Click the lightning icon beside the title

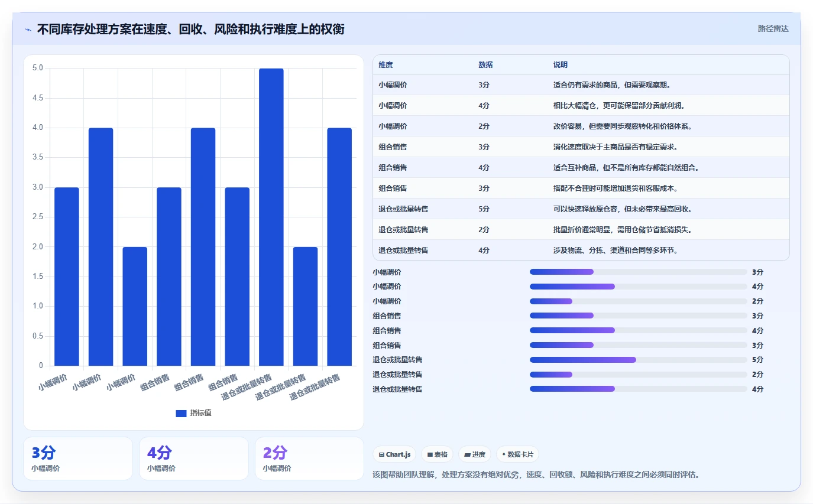(x=28, y=29)
